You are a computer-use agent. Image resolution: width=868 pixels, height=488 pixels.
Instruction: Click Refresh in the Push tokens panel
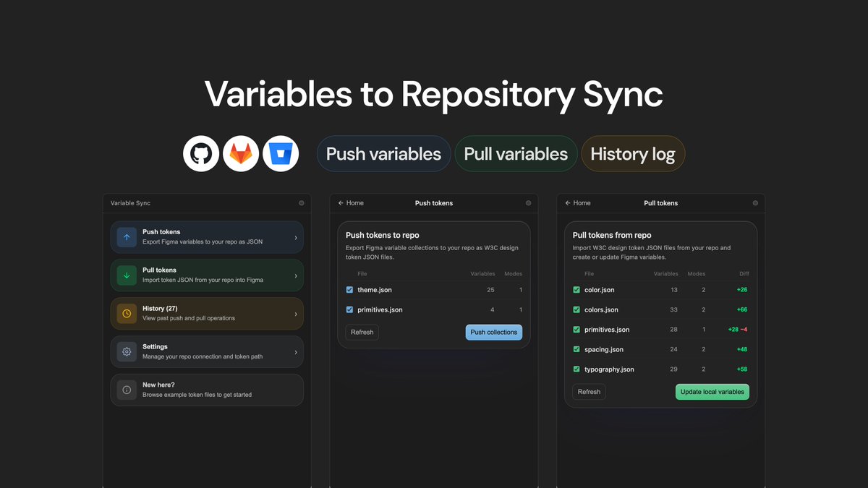pyautogui.click(x=362, y=333)
